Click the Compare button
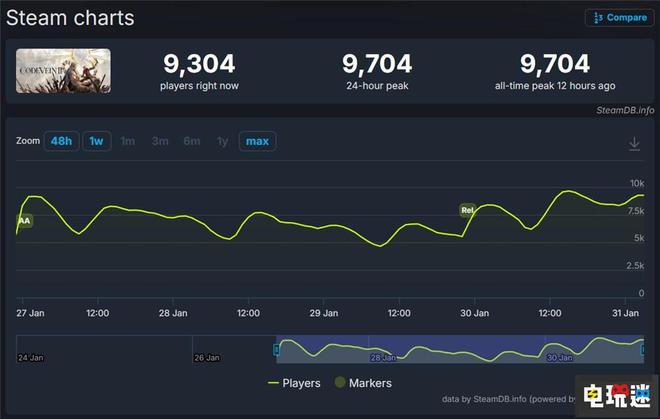This screenshot has width=660, height=419. pyautogui.click(x=619, y=17)
